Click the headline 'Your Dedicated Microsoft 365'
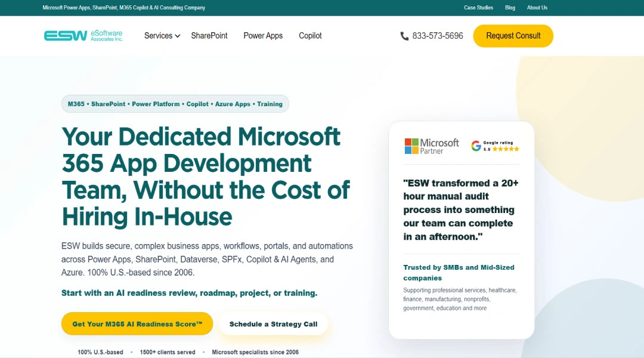Image resolution: width=644 pixels, height=358 pixels. (206, 177)
